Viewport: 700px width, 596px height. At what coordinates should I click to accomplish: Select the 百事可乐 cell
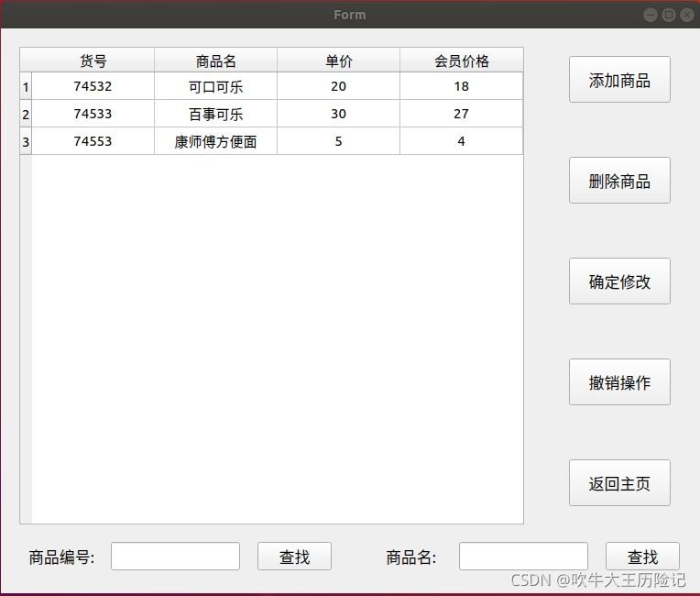[x=215, y=114]
